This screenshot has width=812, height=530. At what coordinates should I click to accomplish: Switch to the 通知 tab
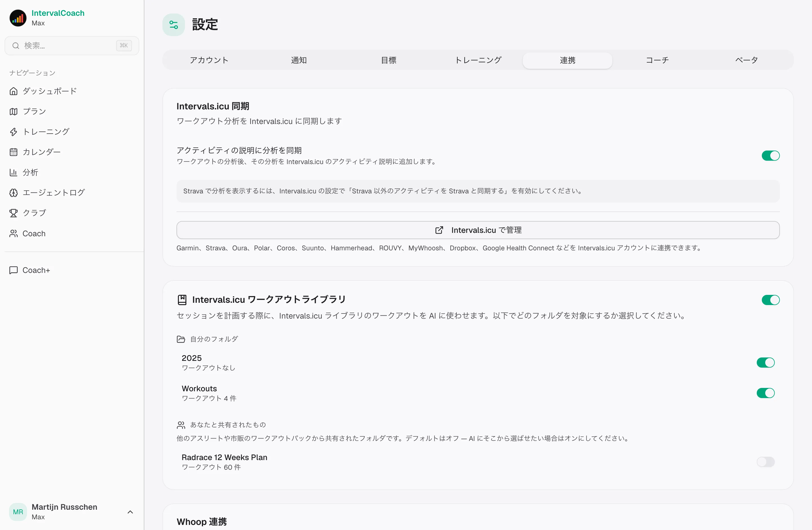click(299, 60)
